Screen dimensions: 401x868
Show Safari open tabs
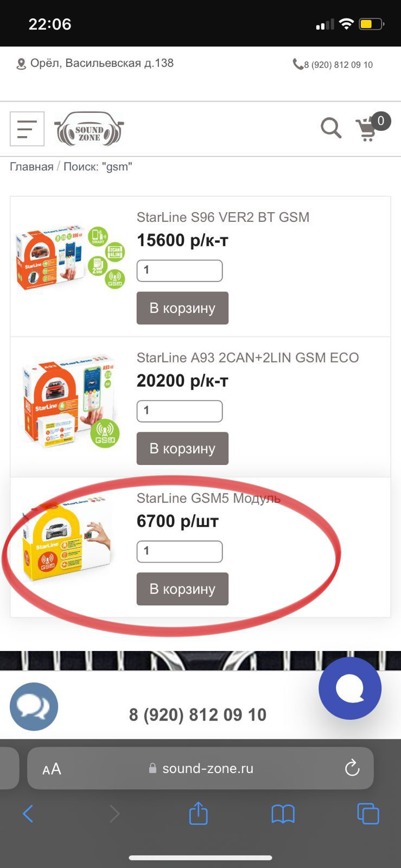(x=368, y=814)
